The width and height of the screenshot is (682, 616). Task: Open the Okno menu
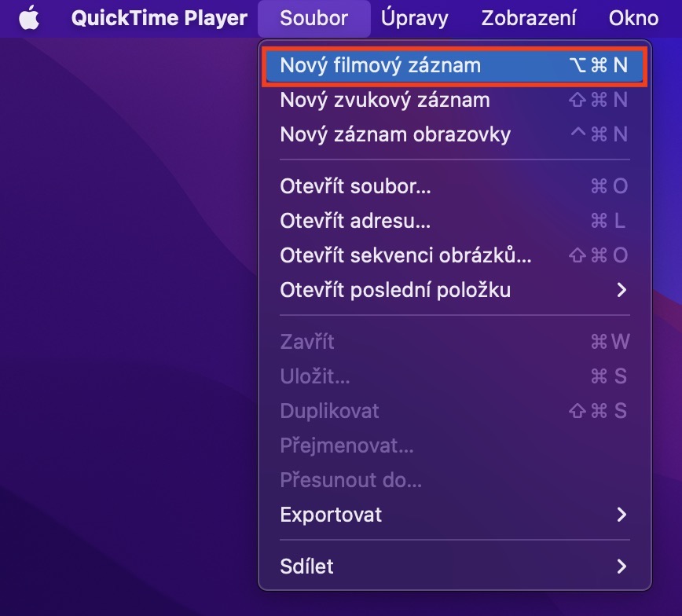coord(633,18)
